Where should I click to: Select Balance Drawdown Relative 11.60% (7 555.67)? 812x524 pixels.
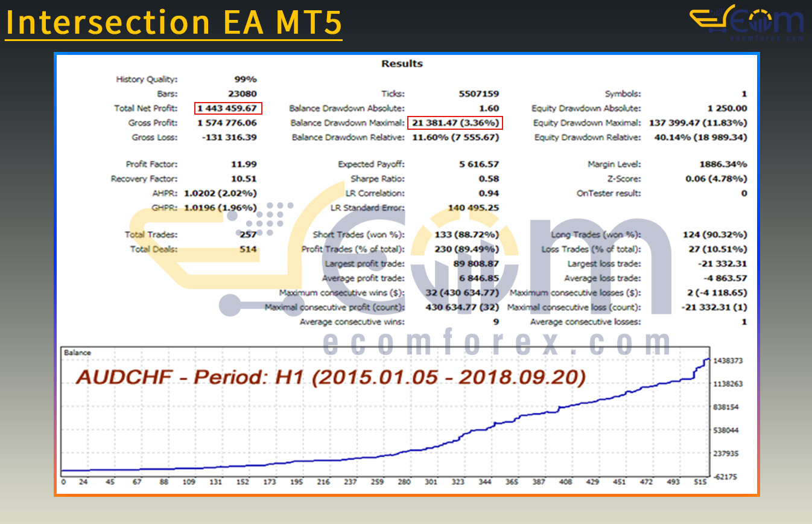[x=455, y=137]
